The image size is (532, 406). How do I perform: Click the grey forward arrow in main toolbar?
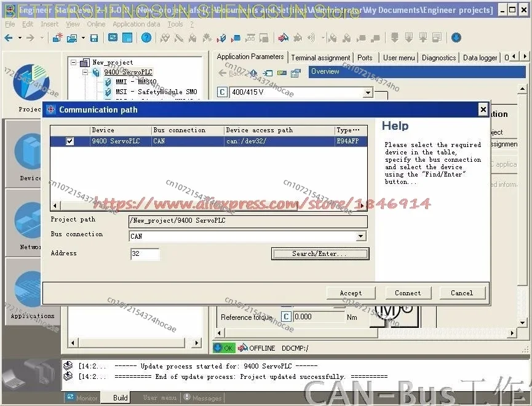[31, 38]
